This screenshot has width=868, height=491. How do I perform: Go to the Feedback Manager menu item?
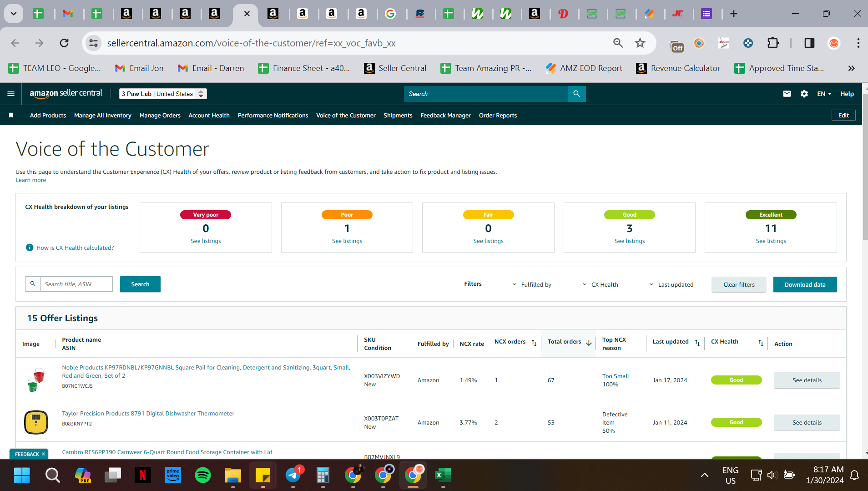[445, 115]
